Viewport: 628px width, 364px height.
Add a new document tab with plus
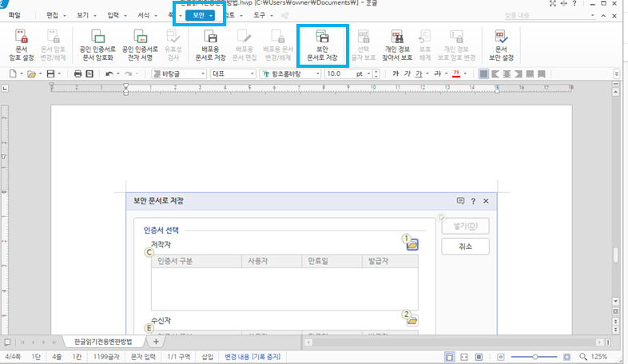pyautogui.click(x=156, y=342)
